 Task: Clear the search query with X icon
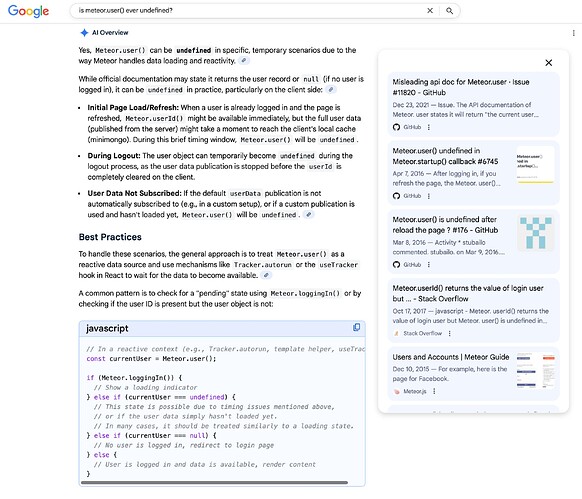(430, 11)
